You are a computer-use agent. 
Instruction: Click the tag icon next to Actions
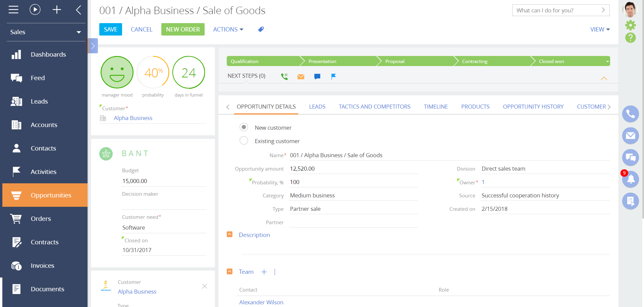coord(261,29)
